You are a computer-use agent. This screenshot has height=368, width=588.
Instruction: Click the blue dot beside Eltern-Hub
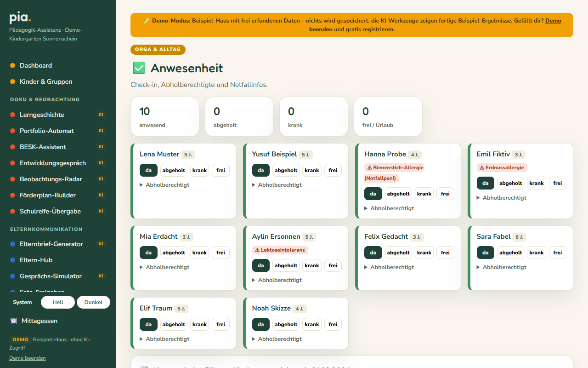13,260
